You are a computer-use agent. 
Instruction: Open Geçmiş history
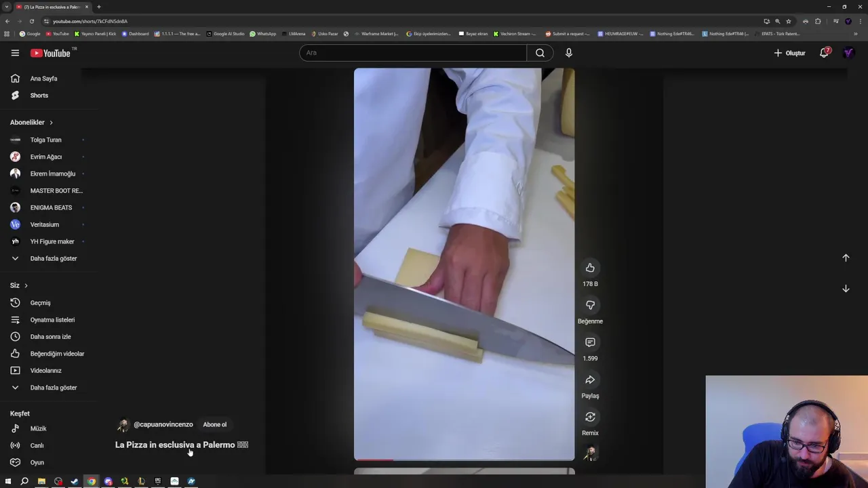40,303
